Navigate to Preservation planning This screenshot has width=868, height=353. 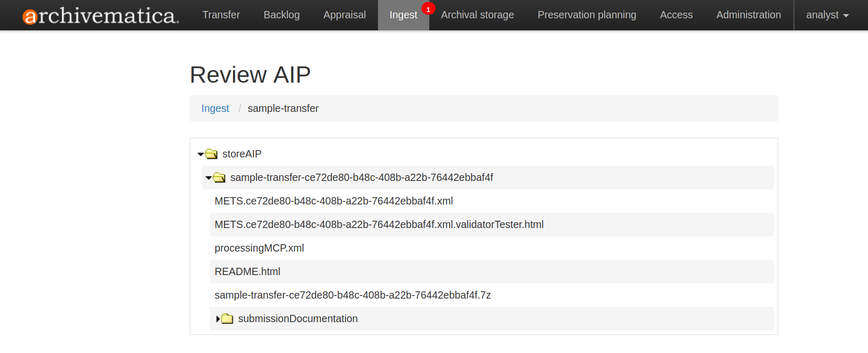tap(587, 15)
